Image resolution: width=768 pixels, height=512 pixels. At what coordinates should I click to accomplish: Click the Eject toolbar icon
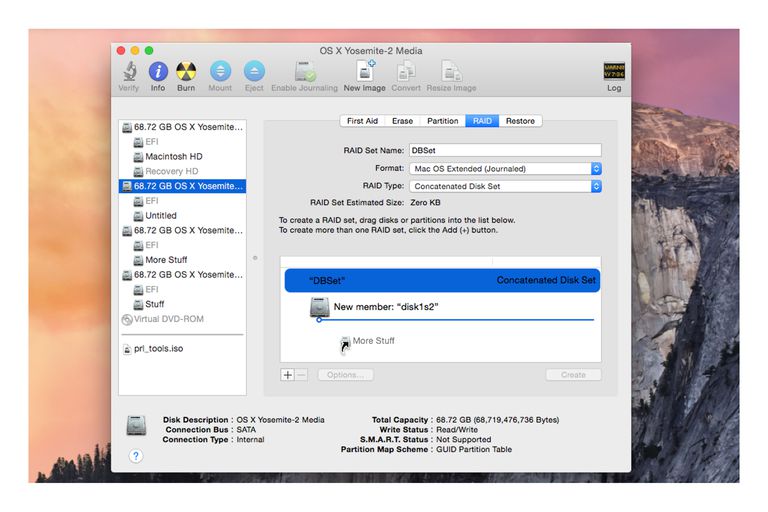[x=254, y=72]
